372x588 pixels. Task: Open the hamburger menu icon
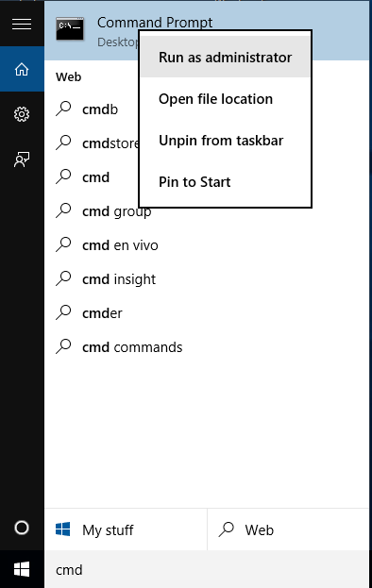[x=22, y=24]
